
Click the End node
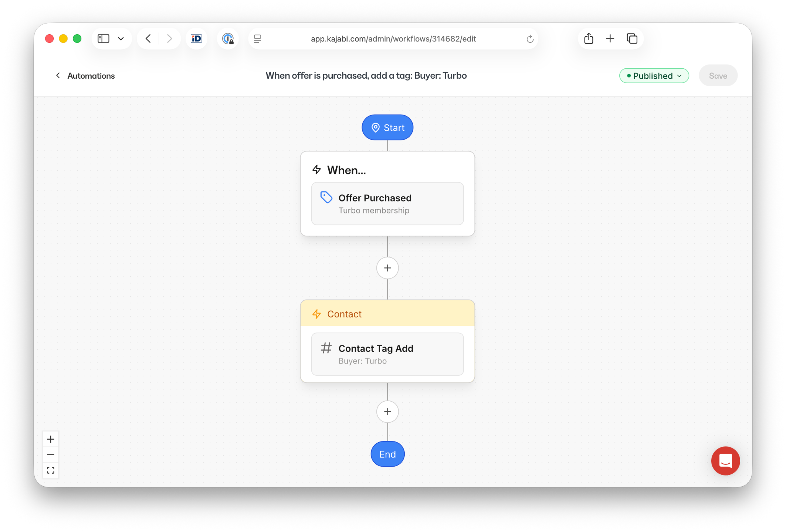point(387,454)
